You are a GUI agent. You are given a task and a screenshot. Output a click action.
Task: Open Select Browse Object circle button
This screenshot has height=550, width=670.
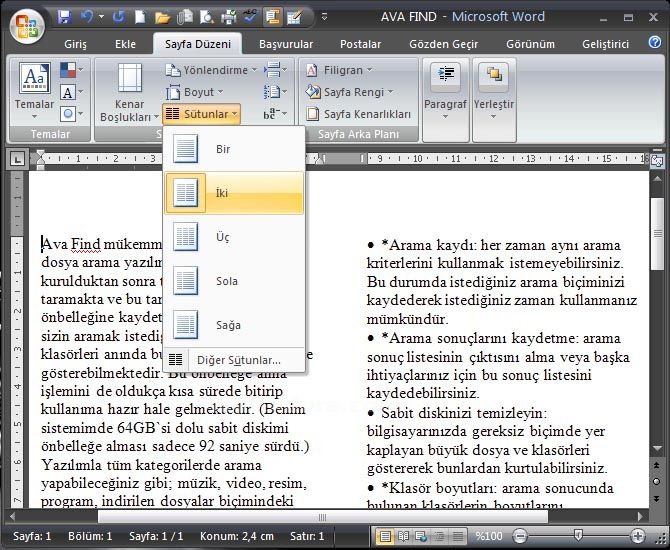(x=657, y=482)
